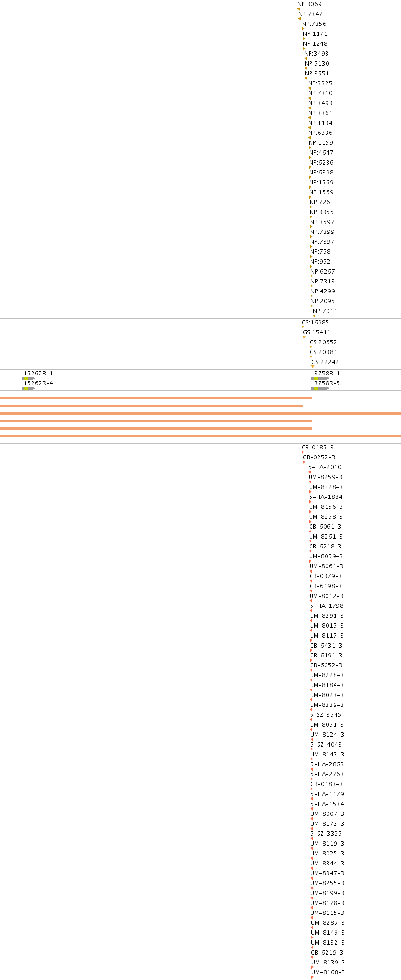Viewport: 401px width, 980px height.
Task: Select the CB-0183-3 label
Action: 327,784
